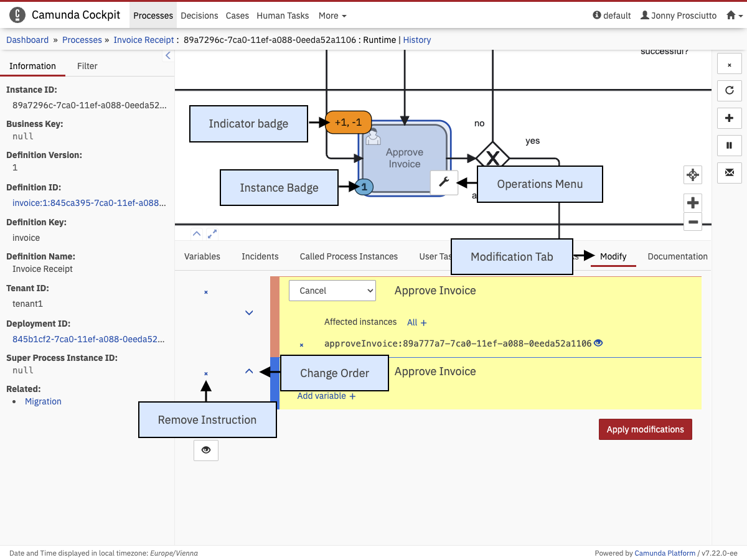
Task: Click the blue instance badge showing 1
Action: [365, 187]
